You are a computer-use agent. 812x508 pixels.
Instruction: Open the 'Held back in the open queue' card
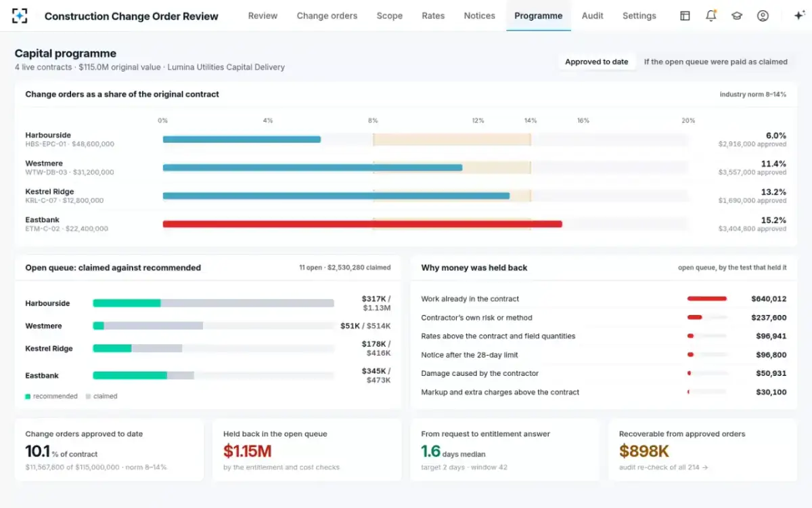[x=307, y=450]
